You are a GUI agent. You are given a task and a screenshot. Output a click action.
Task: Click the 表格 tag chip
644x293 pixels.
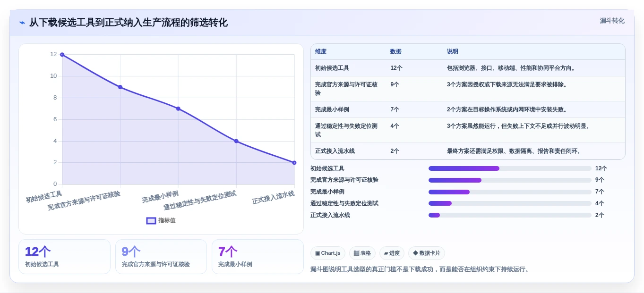362,253
